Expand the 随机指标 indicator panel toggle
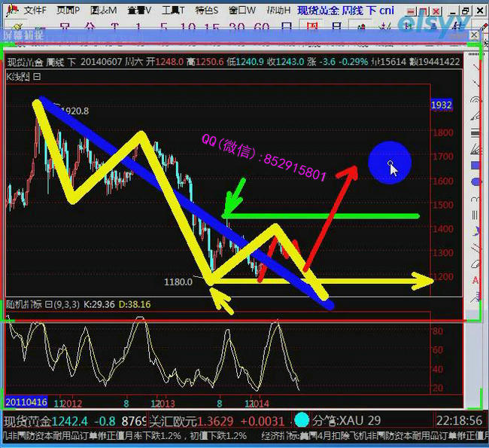Image resolution: width=489 pixels, height=448 pixels. pyautogui.click(x=47, y=304)
